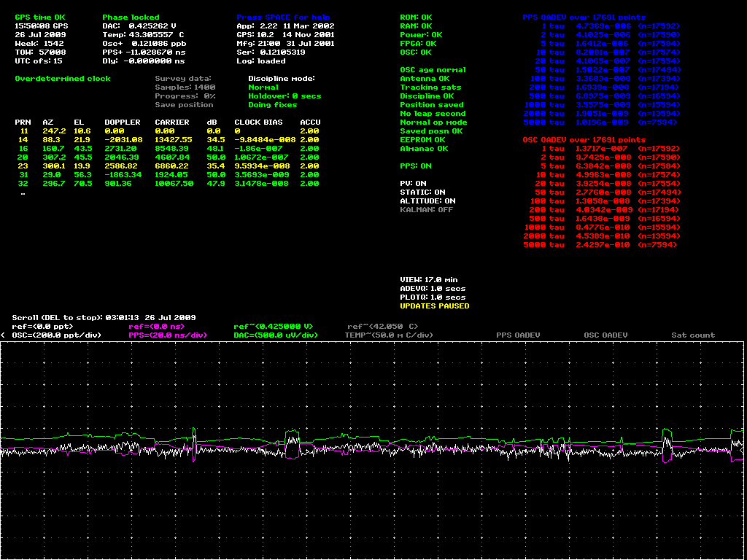Select the "OSC age normal" alarm line
Screen dimensions: 747x560
(433, 69)
